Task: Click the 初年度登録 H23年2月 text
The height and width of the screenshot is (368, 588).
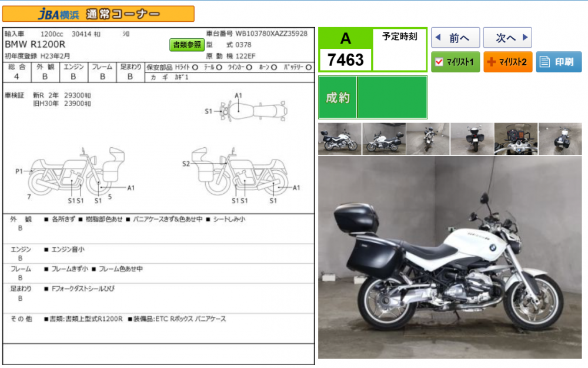Action: coord(37,56)
